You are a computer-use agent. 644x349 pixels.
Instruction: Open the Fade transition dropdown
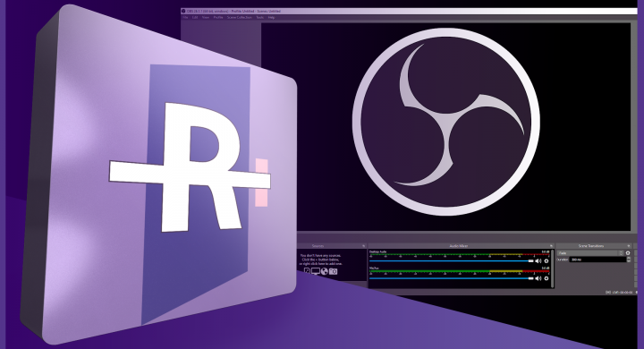pos(590,253)
